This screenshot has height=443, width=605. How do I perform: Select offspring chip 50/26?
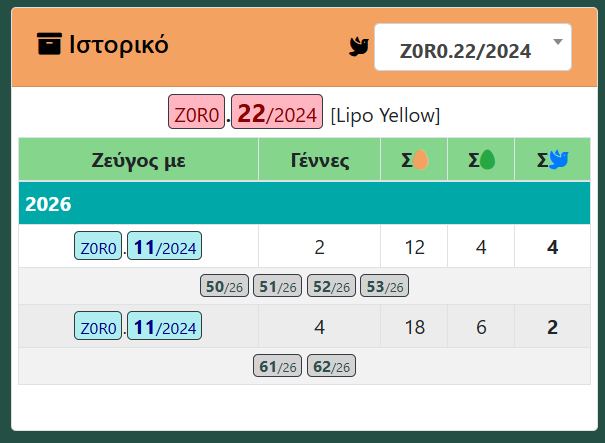coord(224,286)
